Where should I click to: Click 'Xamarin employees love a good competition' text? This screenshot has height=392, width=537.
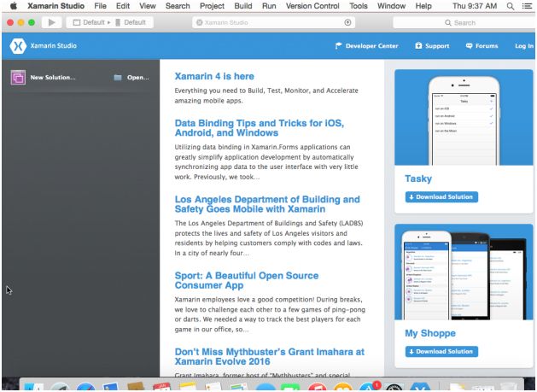pos(270,314)
